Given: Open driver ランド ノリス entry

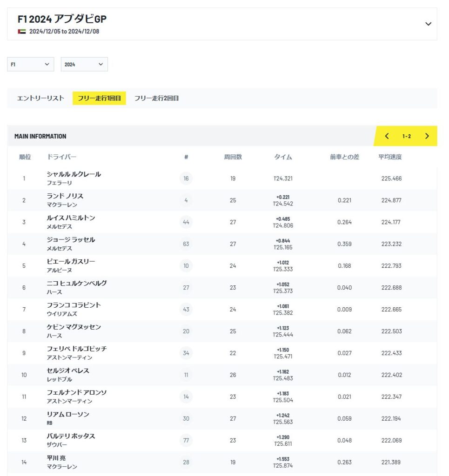Looking at the screenshot, I should pos(65,196).
